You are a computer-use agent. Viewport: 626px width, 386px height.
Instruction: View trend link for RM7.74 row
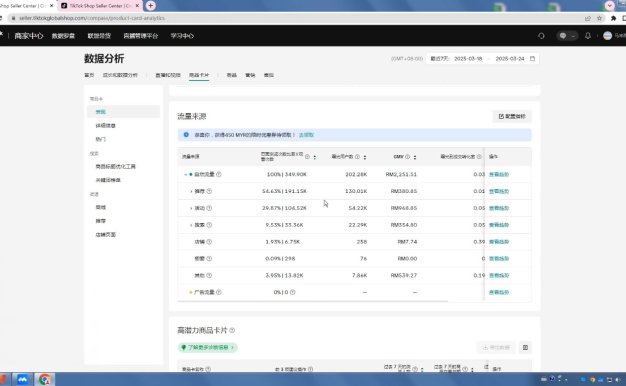pyautogui.click(x=499, y=241)
